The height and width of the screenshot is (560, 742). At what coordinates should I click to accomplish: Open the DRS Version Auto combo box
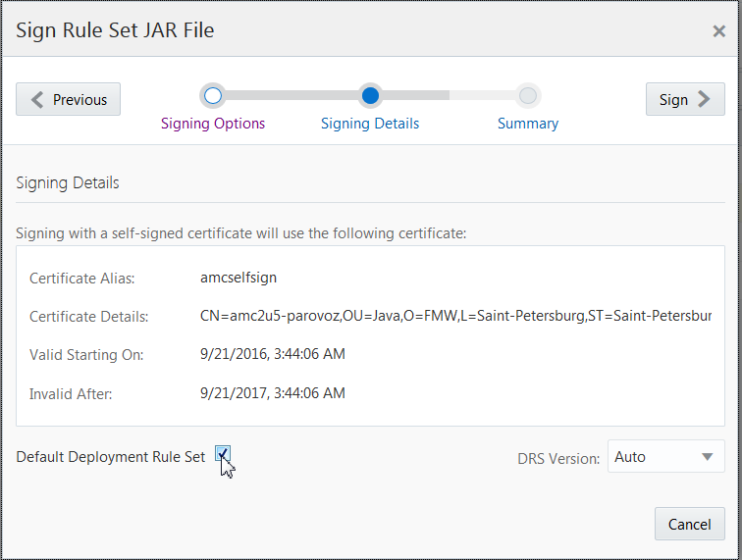[x=665, y=456]
